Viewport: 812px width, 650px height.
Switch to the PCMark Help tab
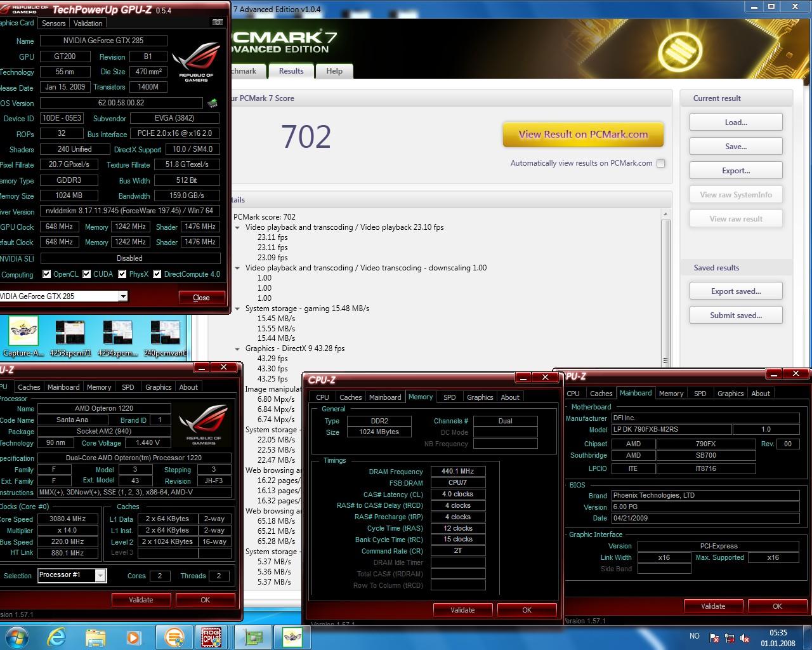click(334, 71)
